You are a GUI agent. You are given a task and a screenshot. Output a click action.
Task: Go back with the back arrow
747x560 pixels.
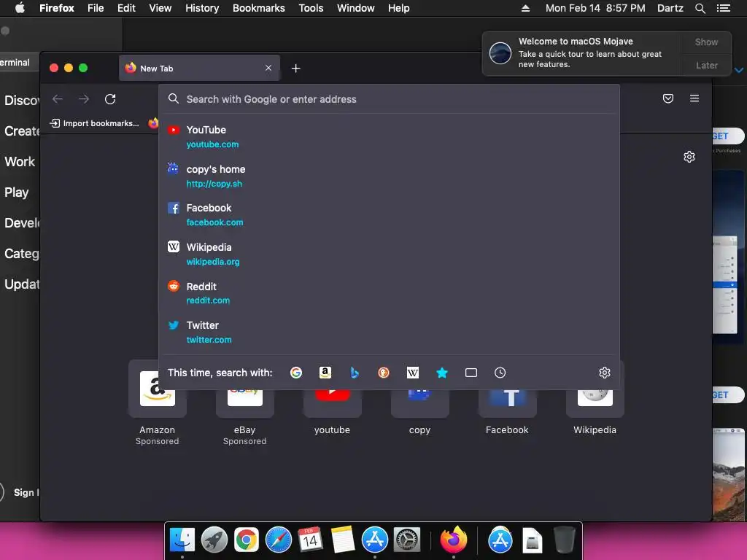click(58, 99)
